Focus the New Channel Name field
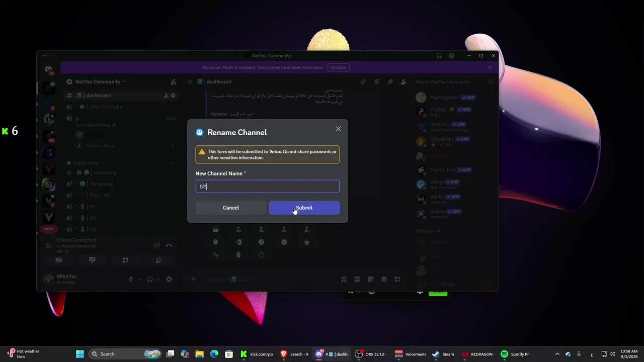The height and width of the screenshot is (362, 644). pyautogui.click(x=268, y=187)
